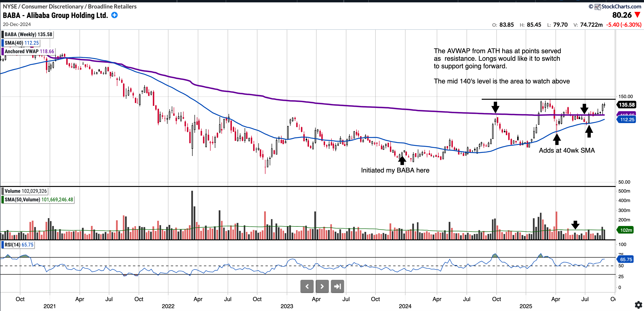
Task: Click the 135.58 price tag on axis
Action: (x=626, y=105)
